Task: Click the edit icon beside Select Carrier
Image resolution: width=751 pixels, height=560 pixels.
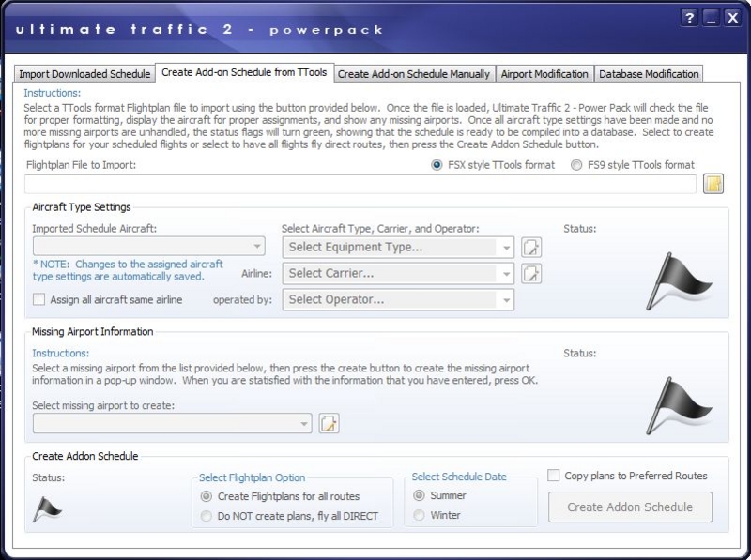Action: pyautogui.click(x=531, y=273)
